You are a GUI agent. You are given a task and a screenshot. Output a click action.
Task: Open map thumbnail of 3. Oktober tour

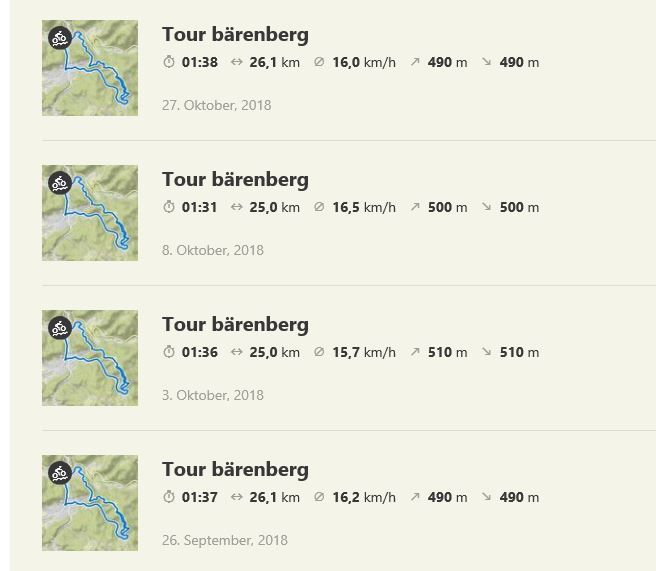click(x=90, y=358)
